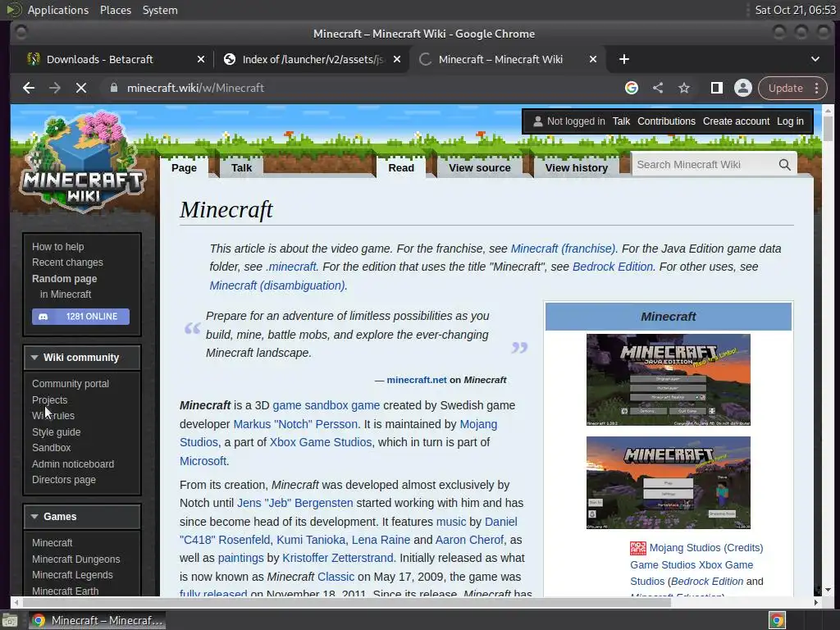Open the Xbox Game Studios article link
The height and width of the screenshot is (630, 840).
pos(321,442)
